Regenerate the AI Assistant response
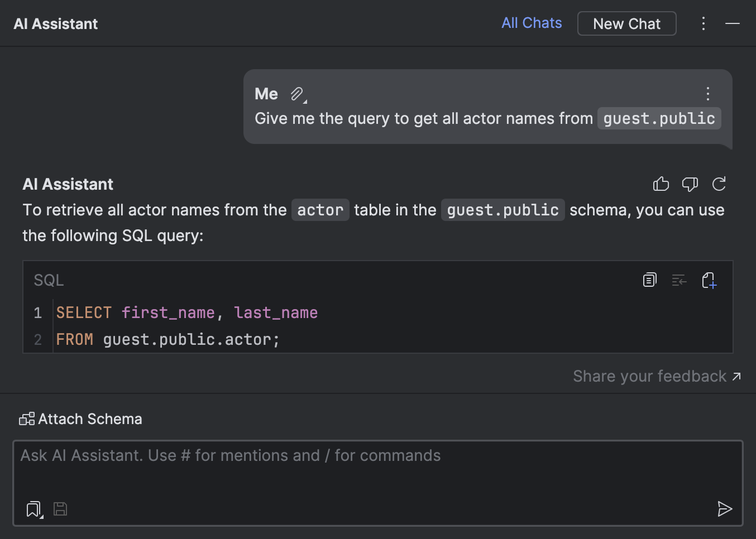Image resolution: width=756 pixels, height=539 pixels. coord(719,184)
